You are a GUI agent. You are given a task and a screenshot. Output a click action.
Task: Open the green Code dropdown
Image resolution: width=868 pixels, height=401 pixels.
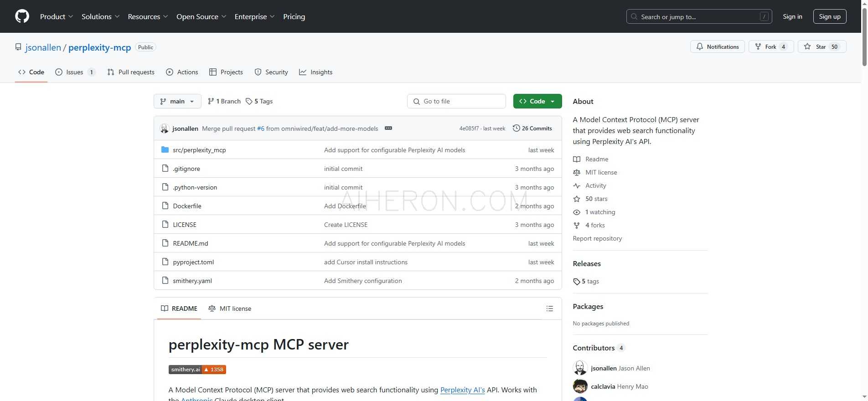pos(537,101)
